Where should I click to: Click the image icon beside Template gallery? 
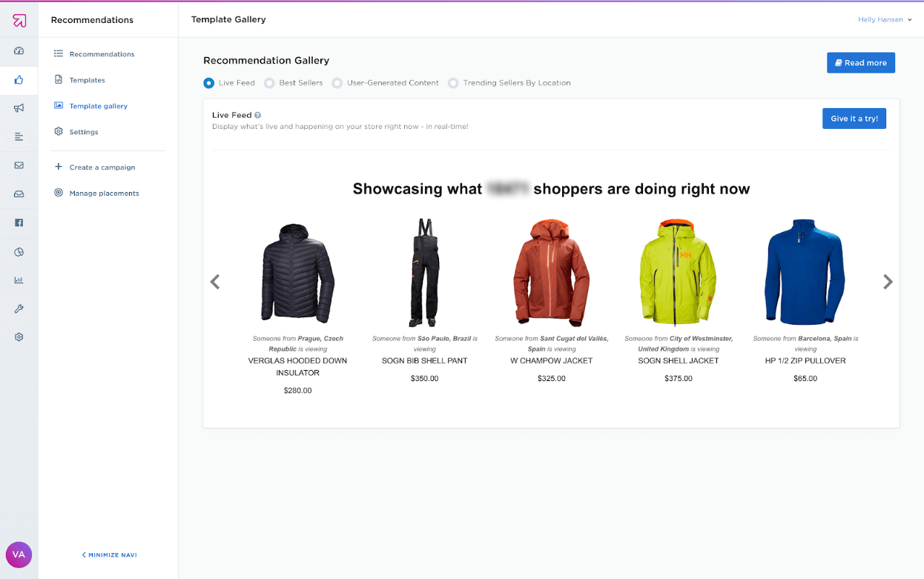tap(59, 106)
